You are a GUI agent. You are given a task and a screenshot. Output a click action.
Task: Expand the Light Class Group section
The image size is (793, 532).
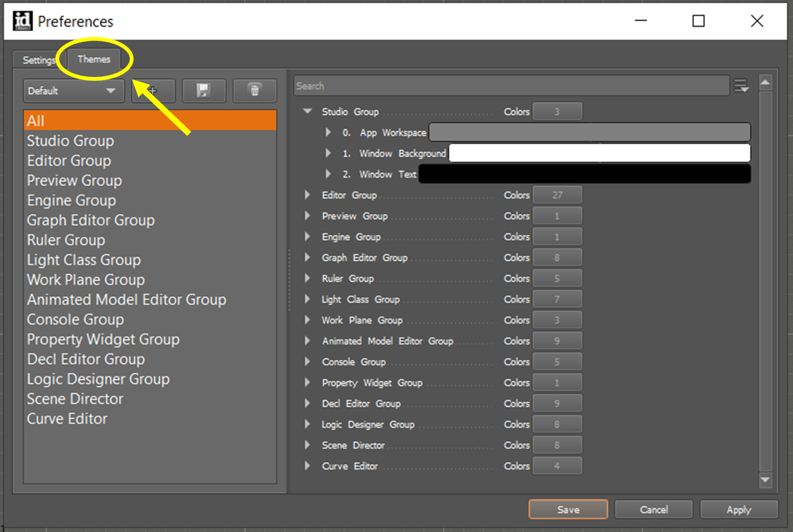click(x=307, y=299)
